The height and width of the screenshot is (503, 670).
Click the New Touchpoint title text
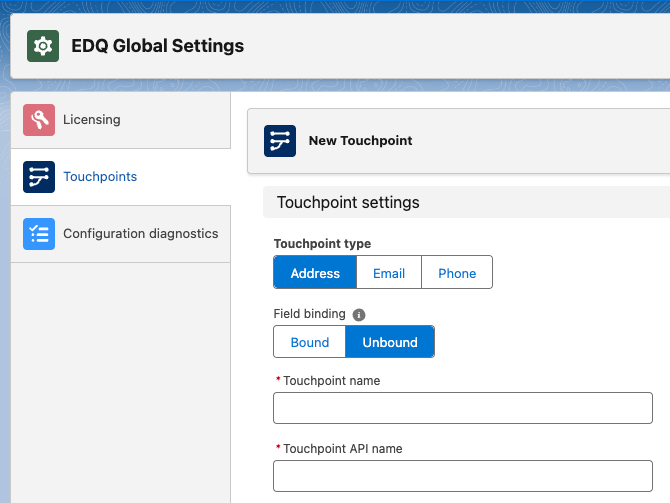click(x=360, y=141)
